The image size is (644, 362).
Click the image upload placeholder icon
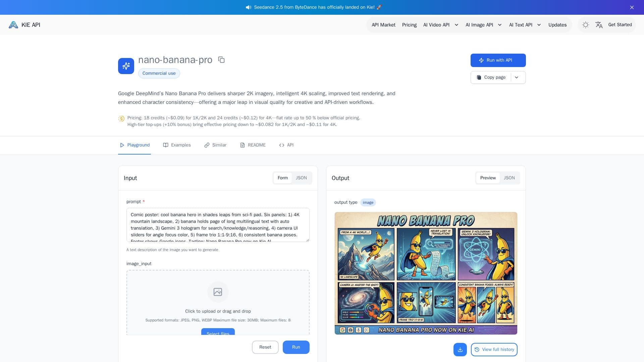218,292
